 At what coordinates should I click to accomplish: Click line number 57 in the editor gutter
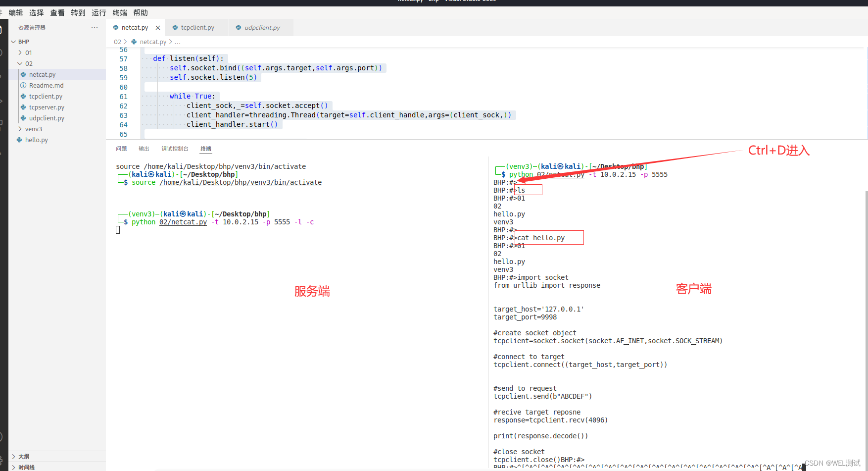(123, 59)
